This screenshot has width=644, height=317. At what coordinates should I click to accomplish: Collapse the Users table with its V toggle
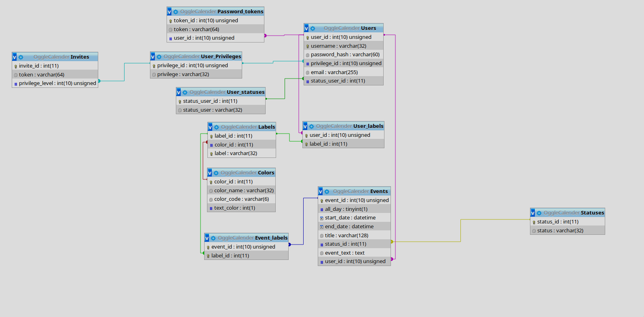tap(306, 28)
